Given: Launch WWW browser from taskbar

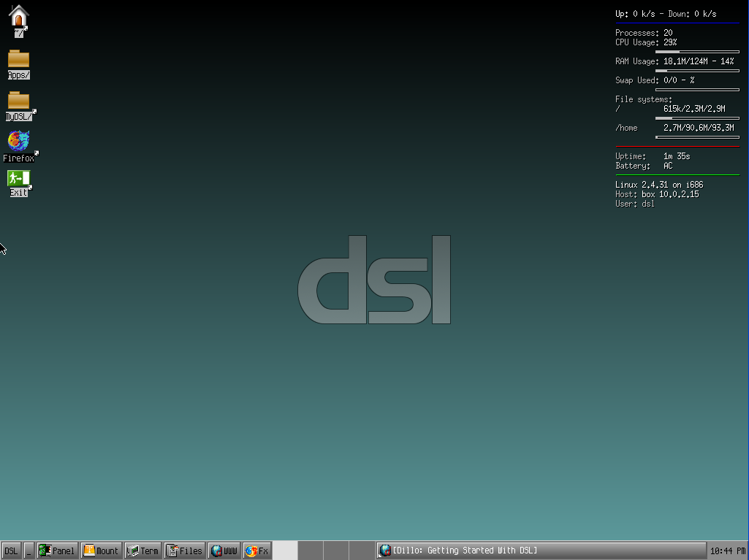Looking at the screenshot, I should coord(224,551).
